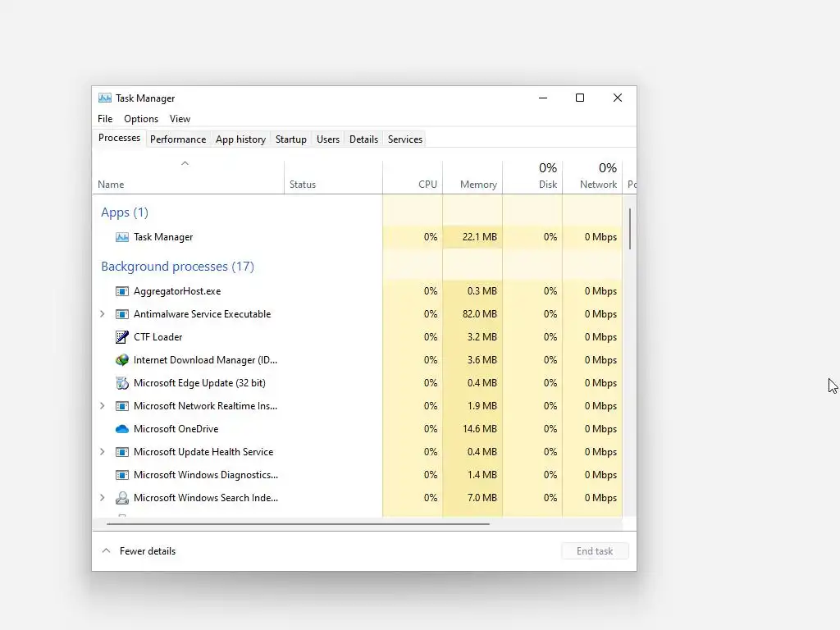This screenshot has width=840, height=630.
Task: Click the Internet Download Manager globe icon
Action: coord(122,360)
